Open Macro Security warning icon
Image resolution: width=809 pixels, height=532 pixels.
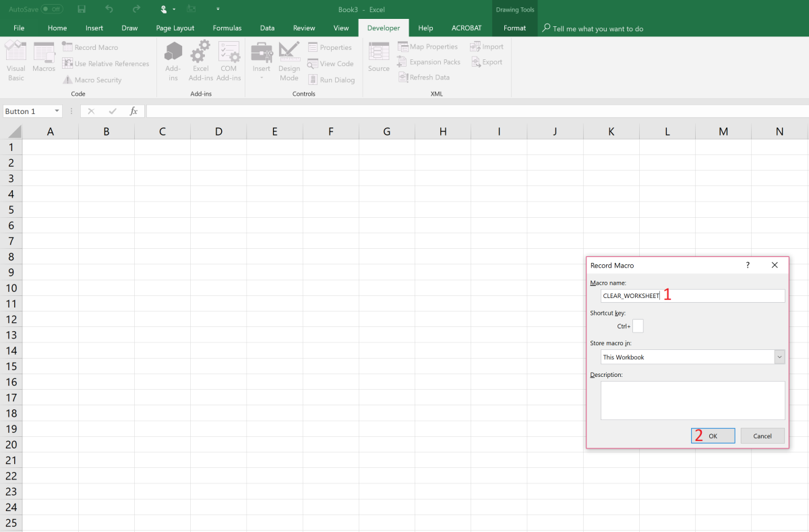[67, 80]
